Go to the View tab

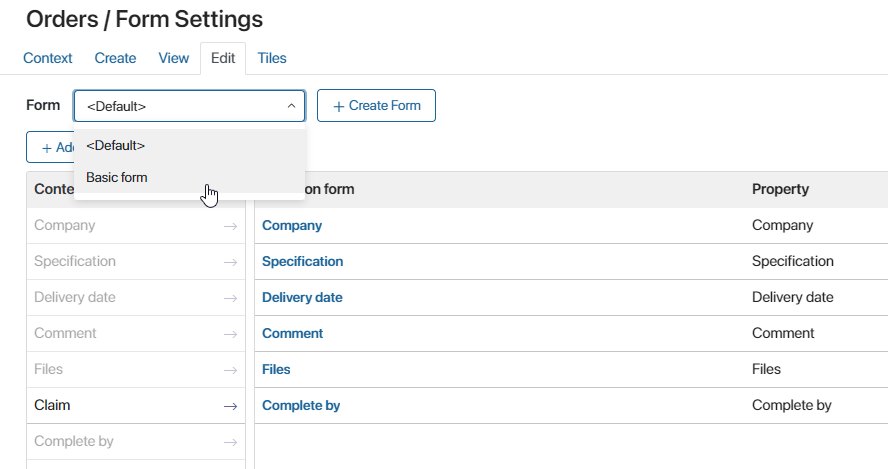click(x=173, y=58)
